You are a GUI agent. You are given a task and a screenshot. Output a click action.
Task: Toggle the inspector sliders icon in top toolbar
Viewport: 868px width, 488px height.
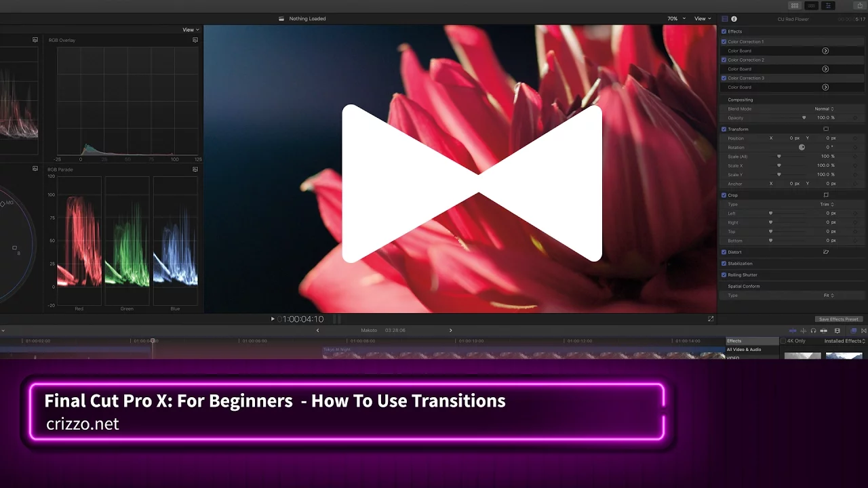pyautogui.click(x=828, y=5)
